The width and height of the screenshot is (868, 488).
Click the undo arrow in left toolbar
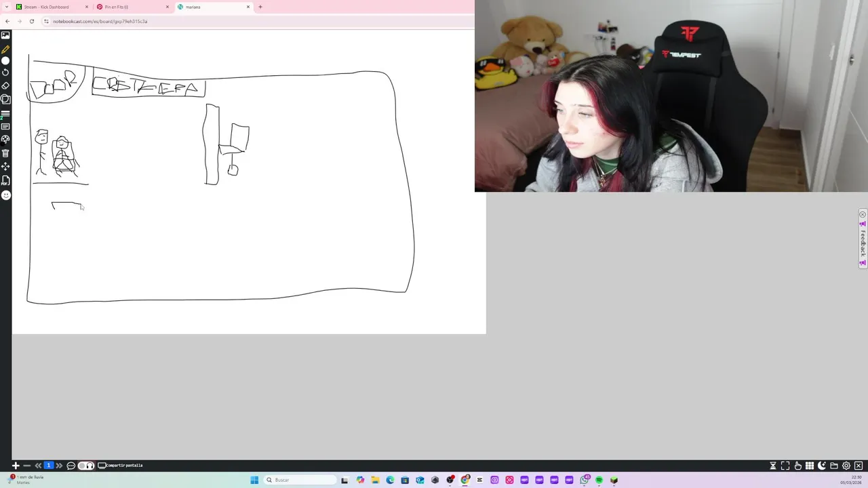[x=5, y=73]
